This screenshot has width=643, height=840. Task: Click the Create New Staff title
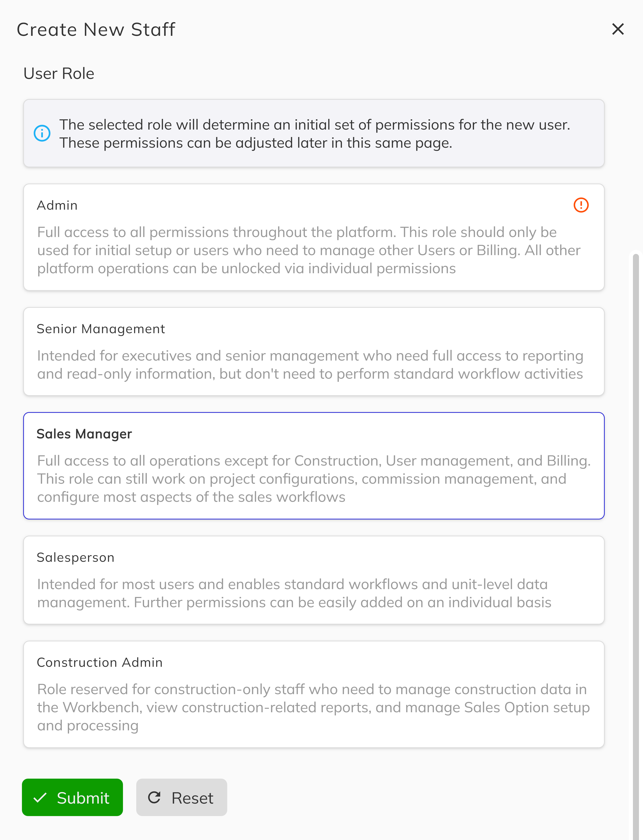coord(96,29)
